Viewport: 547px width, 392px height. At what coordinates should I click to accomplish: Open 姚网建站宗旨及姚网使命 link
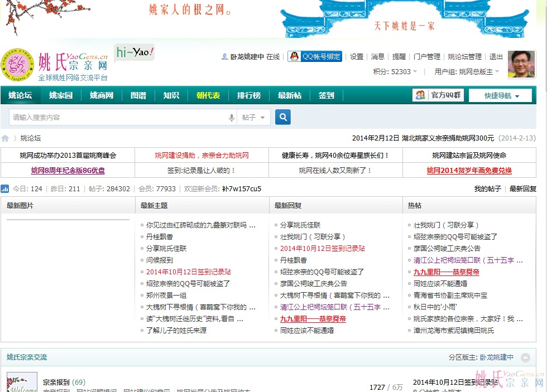pyautogui.click(x=469, y=156)
